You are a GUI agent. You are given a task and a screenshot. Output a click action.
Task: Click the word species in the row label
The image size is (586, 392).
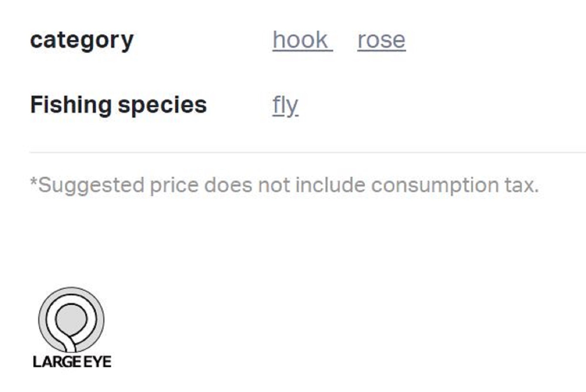point(162,105)
